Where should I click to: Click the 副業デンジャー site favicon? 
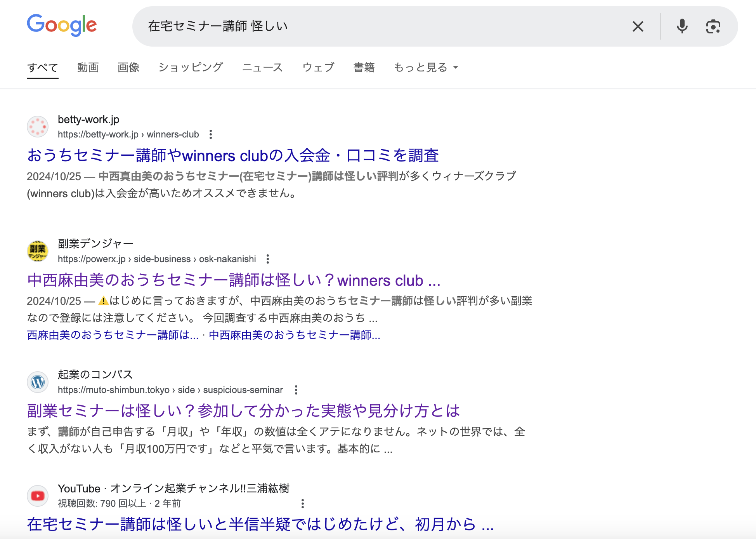[38, 251]
